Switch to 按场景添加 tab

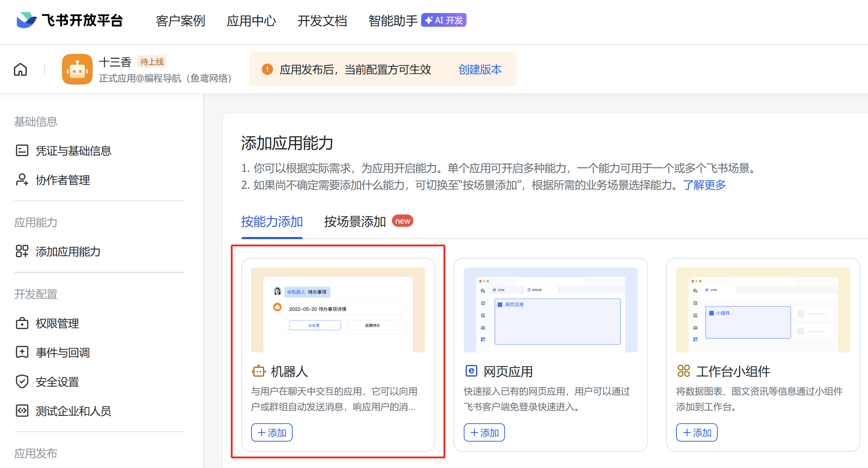click(x=355, y=221)
